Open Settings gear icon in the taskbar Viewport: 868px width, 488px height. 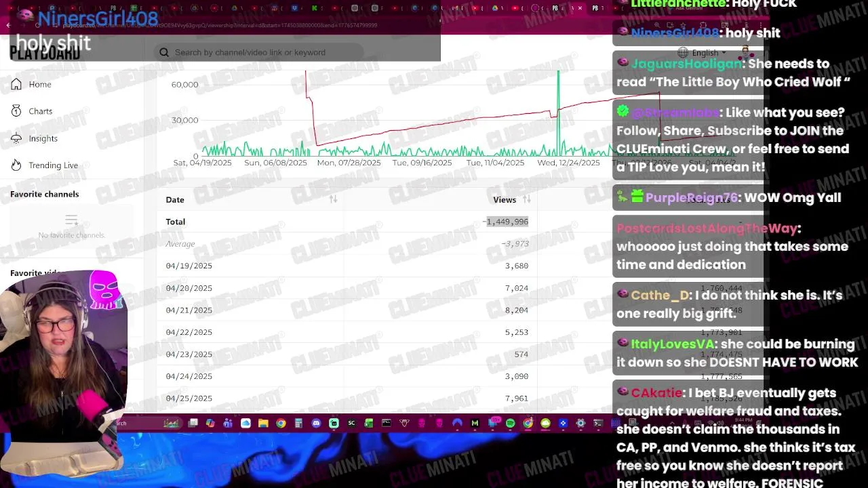coord(580,424)
